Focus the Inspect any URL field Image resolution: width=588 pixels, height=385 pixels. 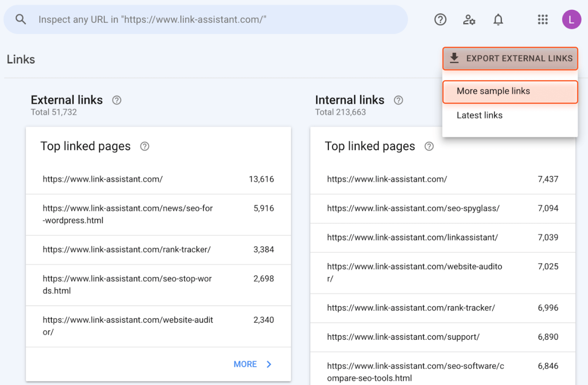206,19
